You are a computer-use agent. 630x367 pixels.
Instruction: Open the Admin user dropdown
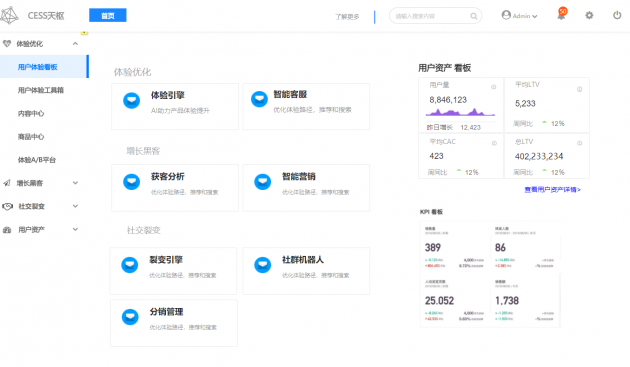pos(520,16)
